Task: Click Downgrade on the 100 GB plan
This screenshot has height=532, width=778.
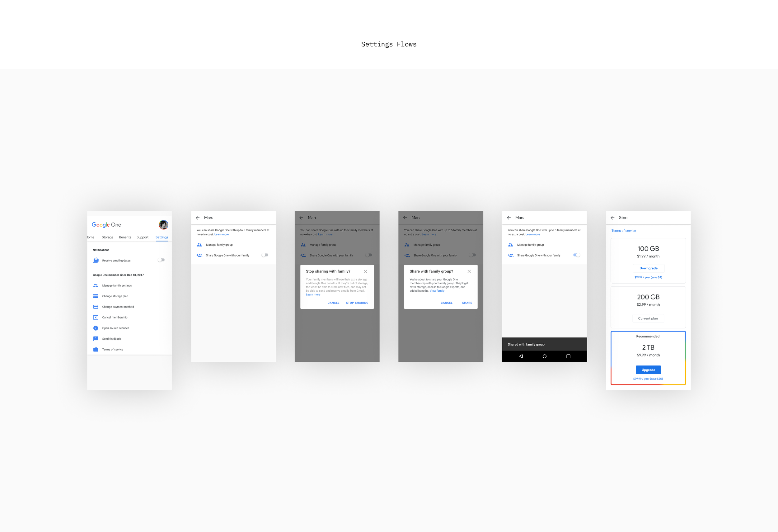Action: click(x=648, y=268)
